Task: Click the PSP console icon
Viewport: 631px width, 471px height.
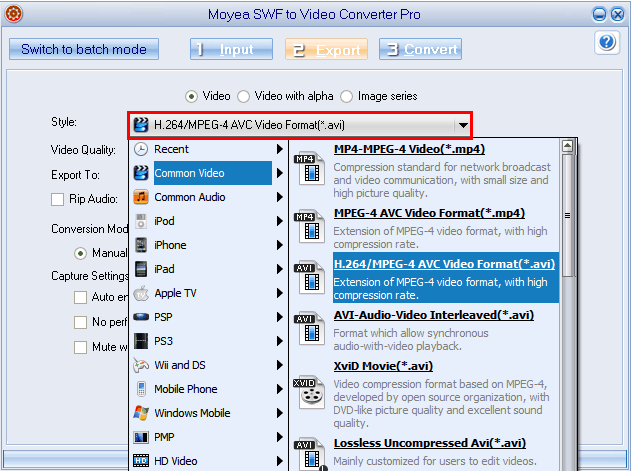Action: click(x=141, y=317)
